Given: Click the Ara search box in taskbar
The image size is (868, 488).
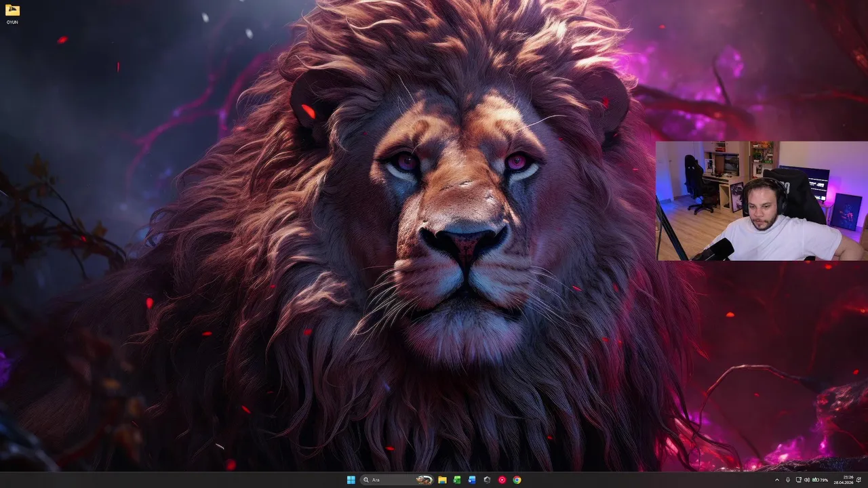Looking at the screenshot, I should tap(397, 480).
